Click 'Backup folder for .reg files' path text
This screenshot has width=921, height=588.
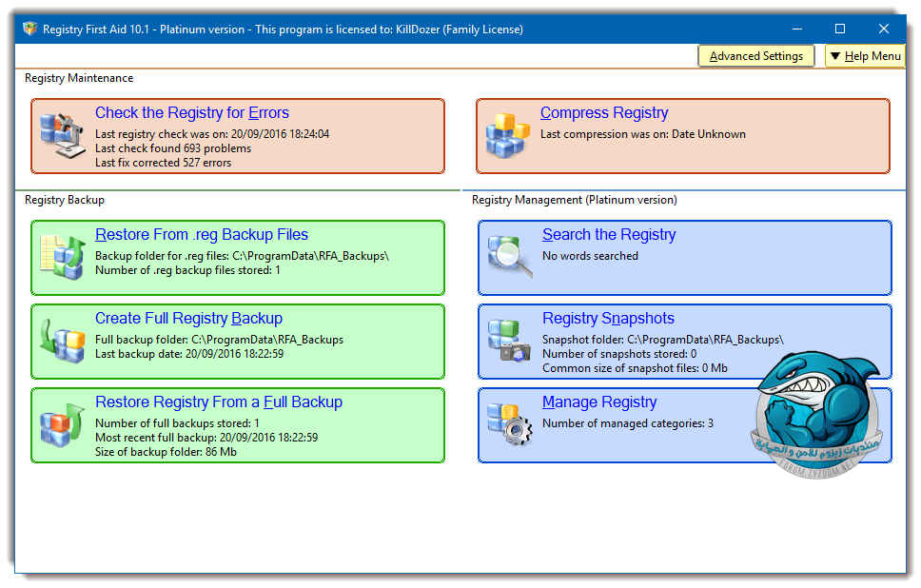(x=242, y=256)
